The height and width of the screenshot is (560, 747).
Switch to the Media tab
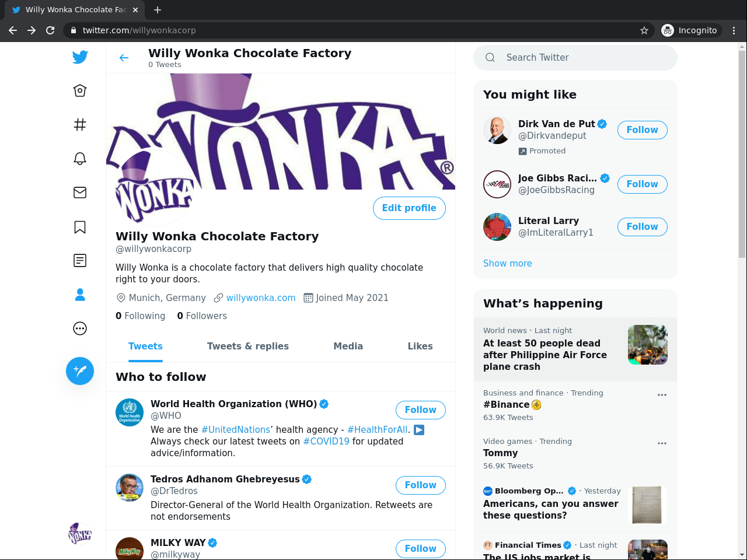pos(348,346)
